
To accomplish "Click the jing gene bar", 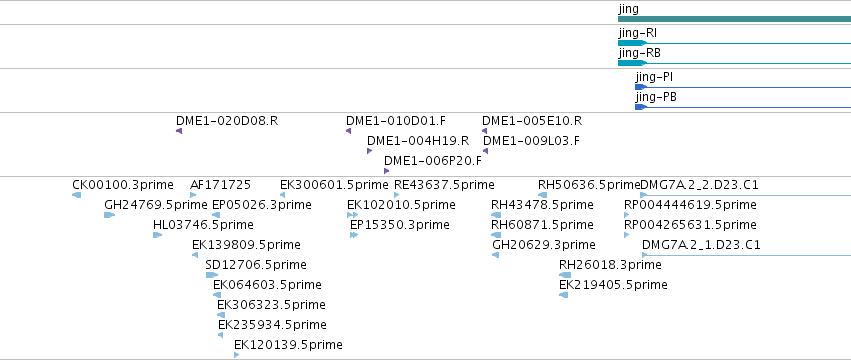I will [734, 19].
